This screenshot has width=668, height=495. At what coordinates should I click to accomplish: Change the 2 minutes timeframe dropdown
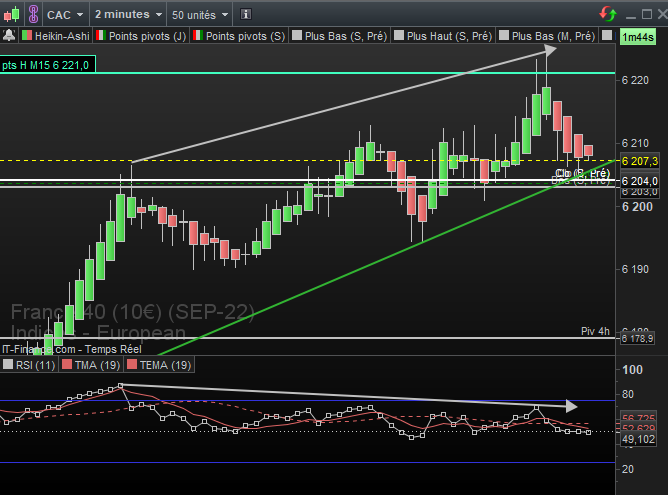click(128, 14)
